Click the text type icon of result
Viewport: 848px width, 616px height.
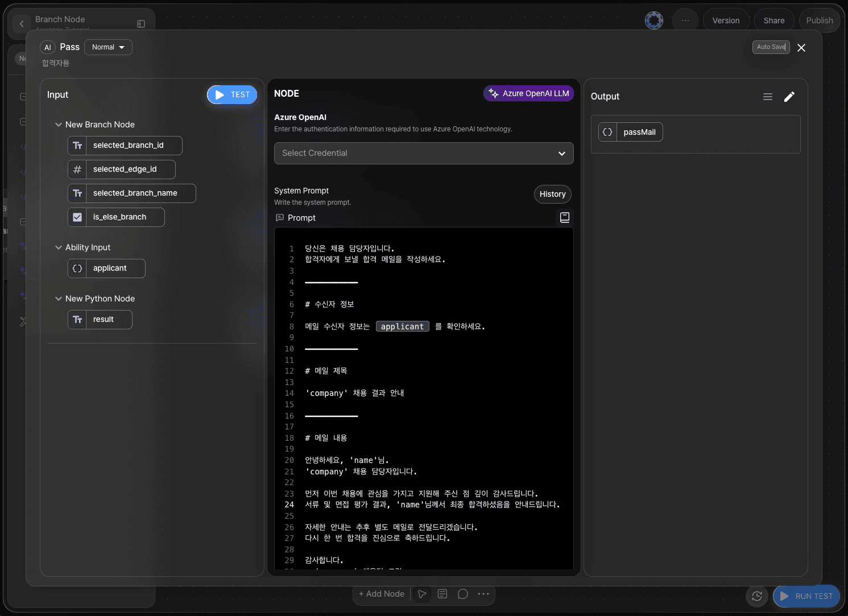pyautogui.click(x=77, y=320)
